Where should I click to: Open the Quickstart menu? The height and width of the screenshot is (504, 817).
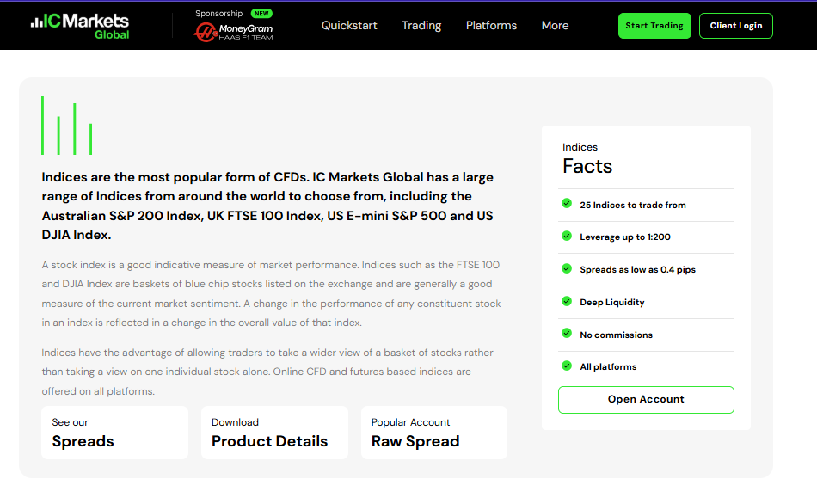point(349,25)
